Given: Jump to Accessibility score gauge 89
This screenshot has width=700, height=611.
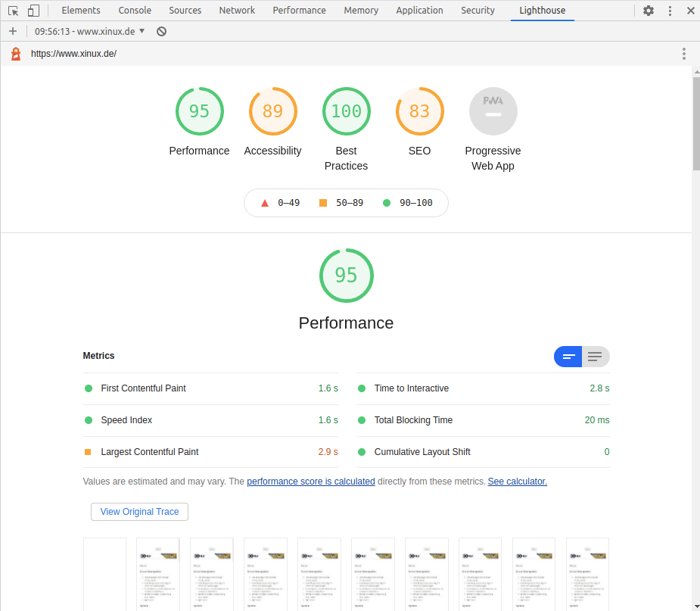Looking at the screenshot, I should [x=272, y=111].
